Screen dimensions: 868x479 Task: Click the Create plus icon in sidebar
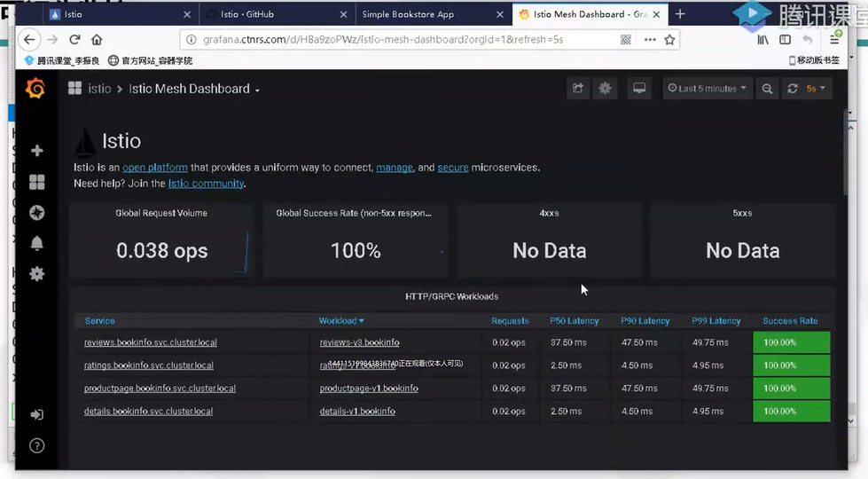(37, 151)
